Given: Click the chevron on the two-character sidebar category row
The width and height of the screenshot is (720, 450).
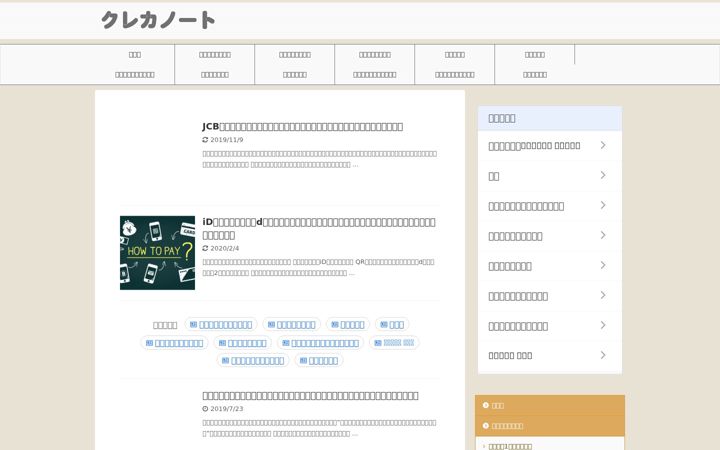Looking at the screenshot, I should (x=603, y=175).
